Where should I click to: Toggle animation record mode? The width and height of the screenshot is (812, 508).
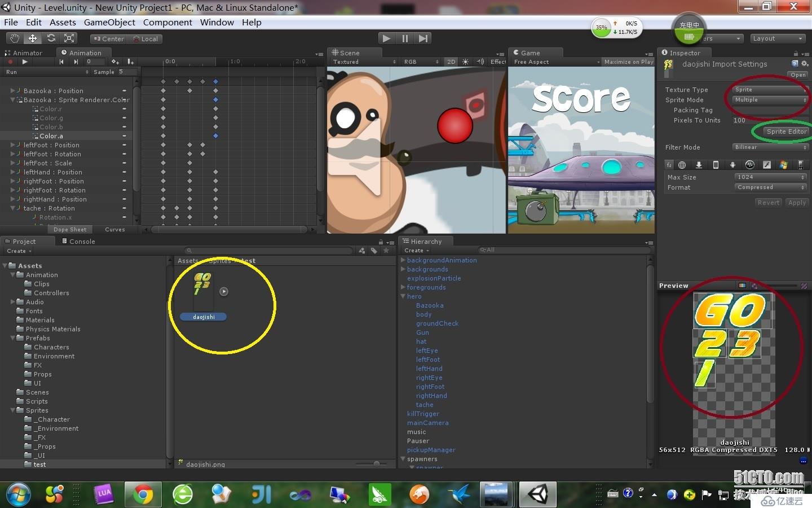(x=10, y=62)
